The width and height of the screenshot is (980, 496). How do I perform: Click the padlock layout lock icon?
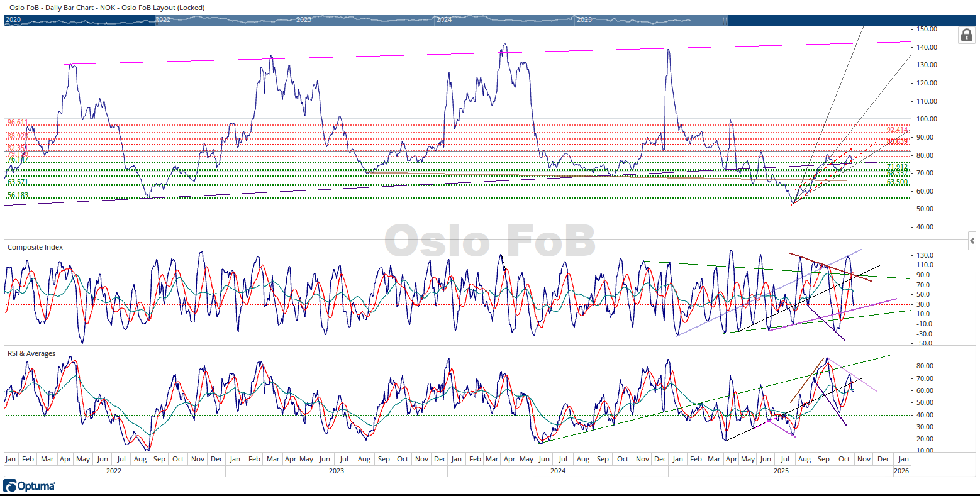[967, 35]
